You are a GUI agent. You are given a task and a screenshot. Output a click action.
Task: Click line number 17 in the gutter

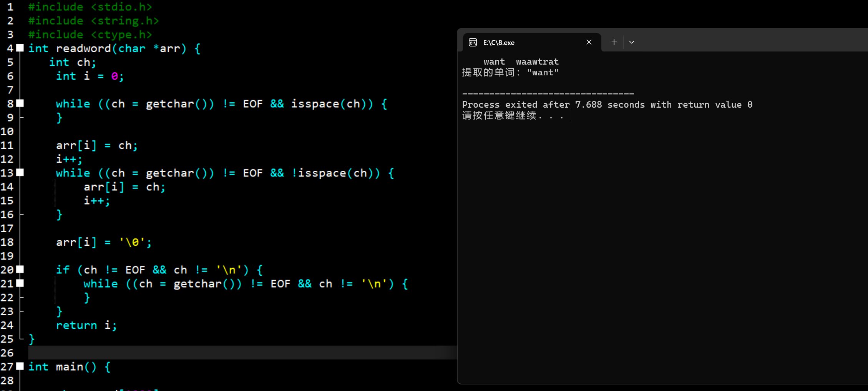(7, 228)
